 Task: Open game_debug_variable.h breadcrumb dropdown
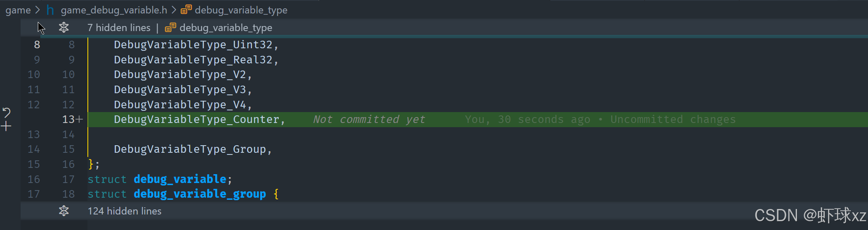click(114, 10)
